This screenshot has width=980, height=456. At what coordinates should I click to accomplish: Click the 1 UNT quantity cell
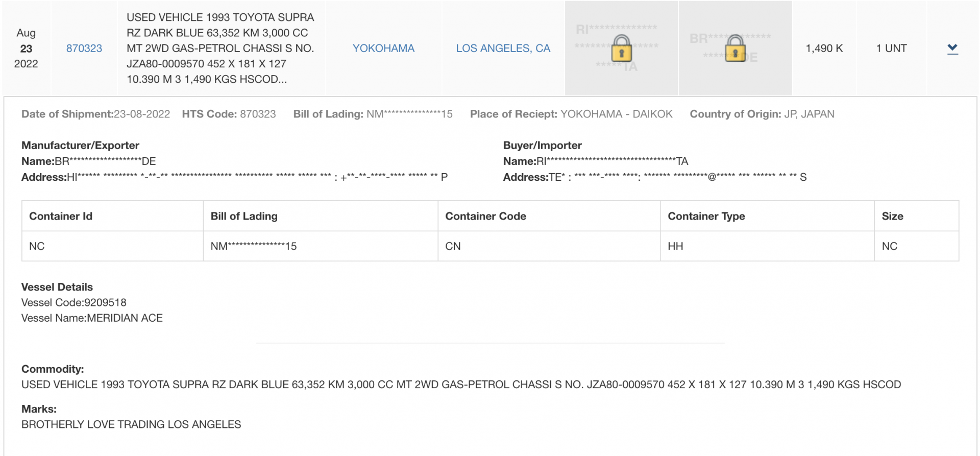point(891,49)
